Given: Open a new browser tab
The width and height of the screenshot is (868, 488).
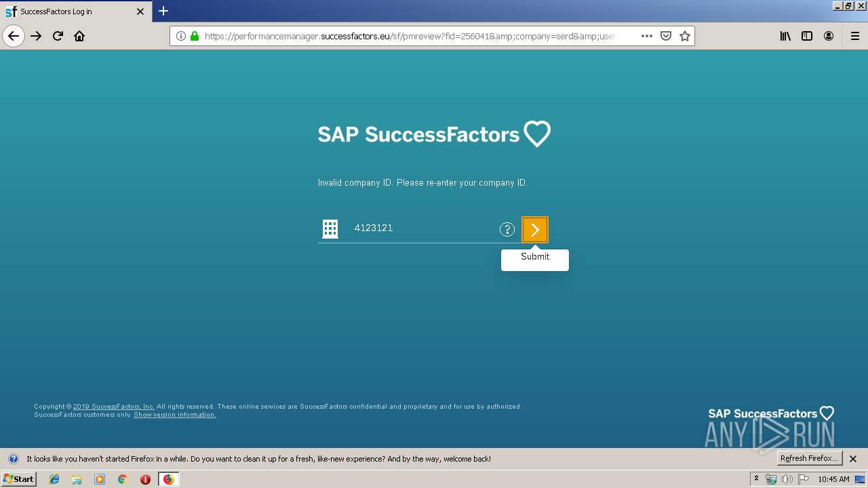Looking at the screenshot, I should pos(163,11).
